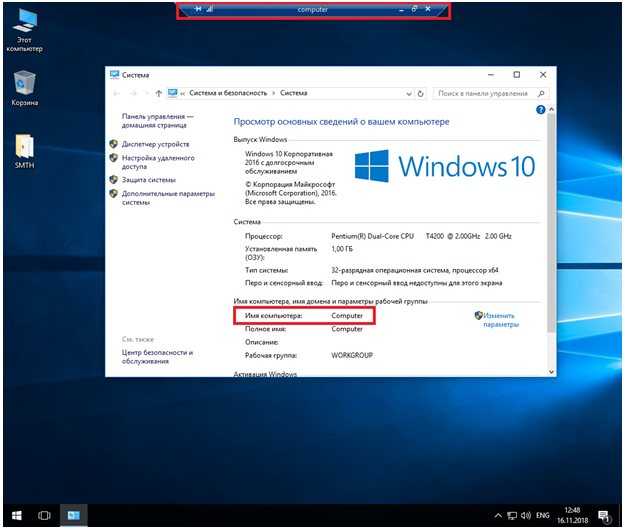This screenshot has height=530, width=625.
Task: Open the blue help question icon
Action: tap(540, 110)
